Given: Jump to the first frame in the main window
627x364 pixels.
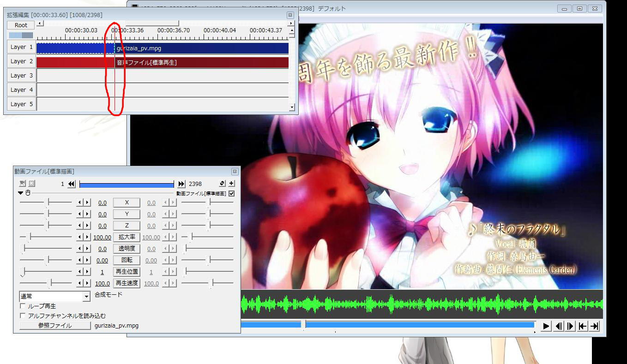Looking at the screenshot, I should coord(583,326).
